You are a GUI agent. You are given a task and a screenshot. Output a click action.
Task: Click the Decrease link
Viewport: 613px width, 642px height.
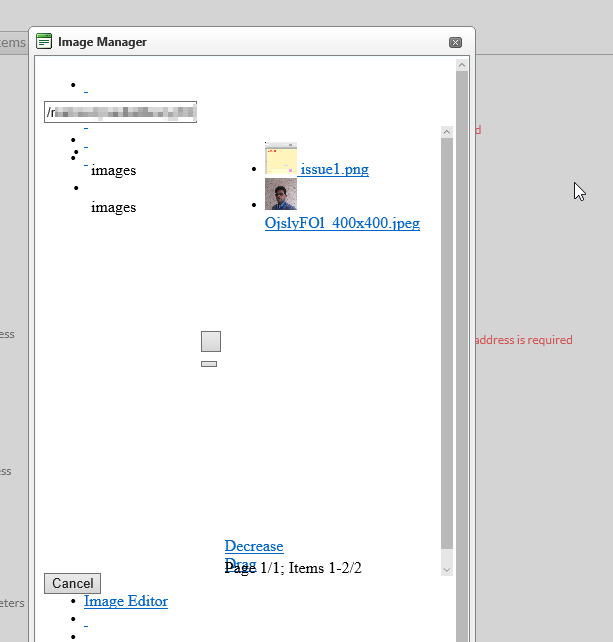click(254, 546)
